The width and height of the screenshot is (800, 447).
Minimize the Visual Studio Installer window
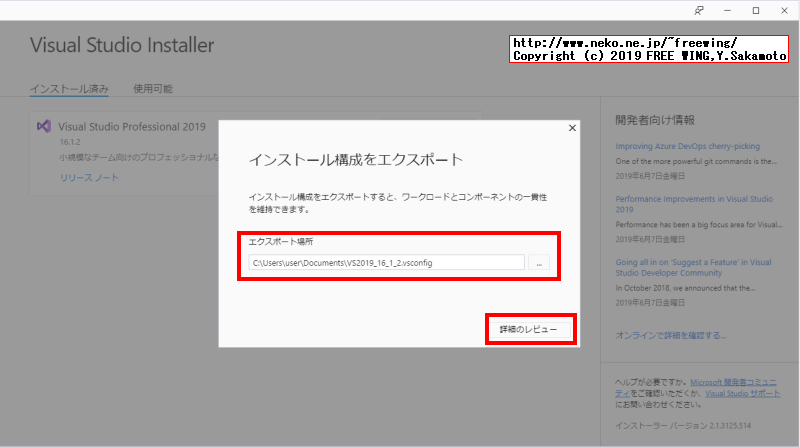728,11
